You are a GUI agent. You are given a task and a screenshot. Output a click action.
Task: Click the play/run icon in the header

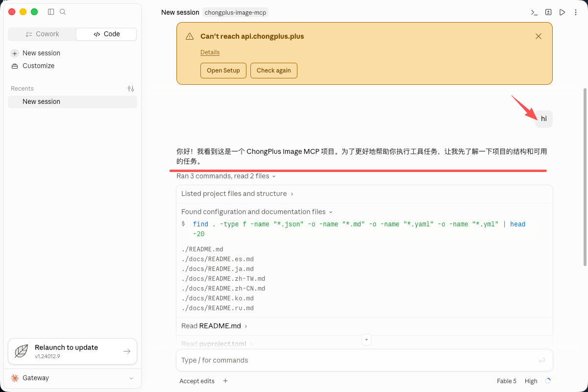click(x=563, y=12)
